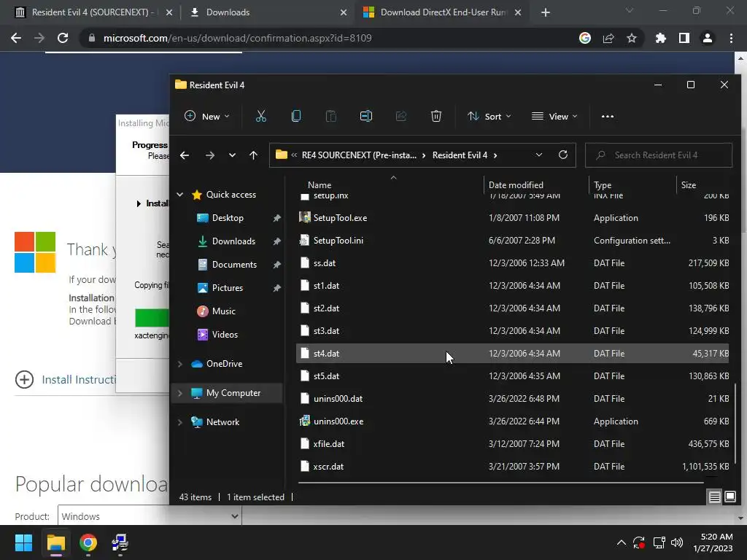Click the Up one level arrow in Explorer
This screenshot has width=747, height=560.
coord(253,155)
